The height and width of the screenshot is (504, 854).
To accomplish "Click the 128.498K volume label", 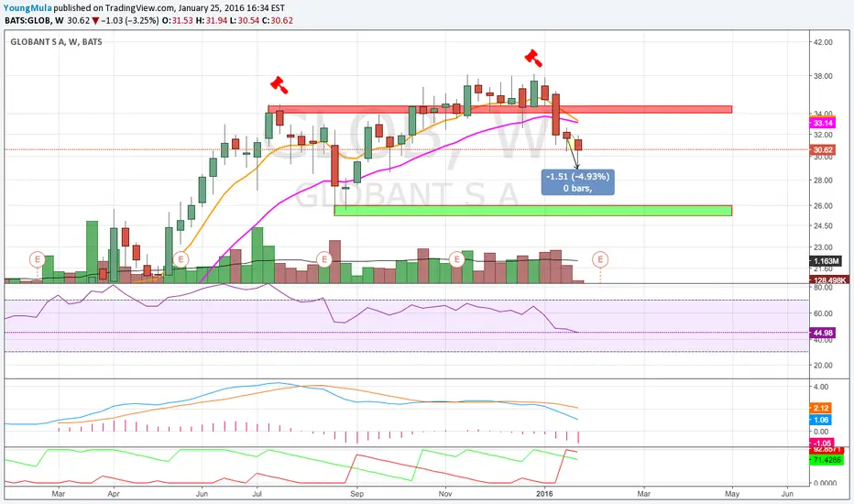I will click(829, 280).
